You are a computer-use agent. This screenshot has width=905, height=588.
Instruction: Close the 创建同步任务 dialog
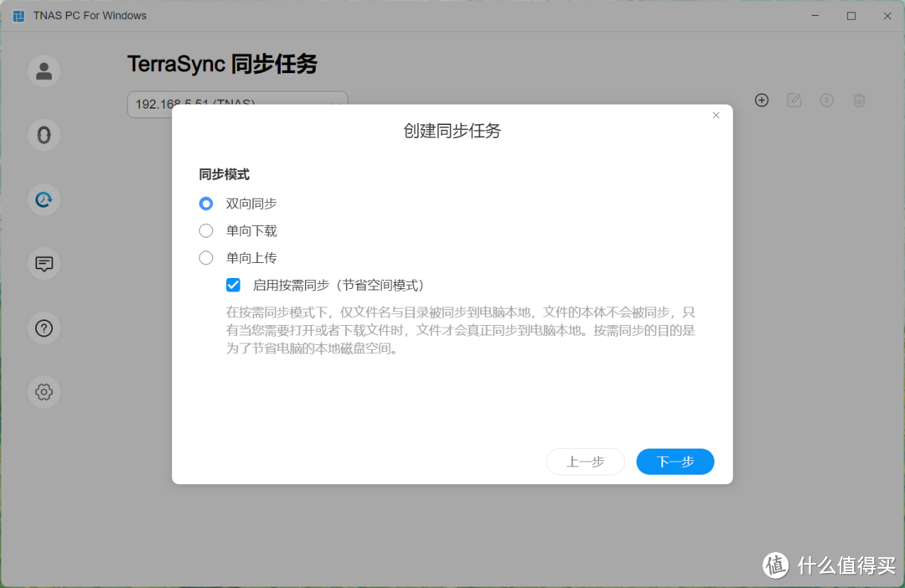(716, 115)
